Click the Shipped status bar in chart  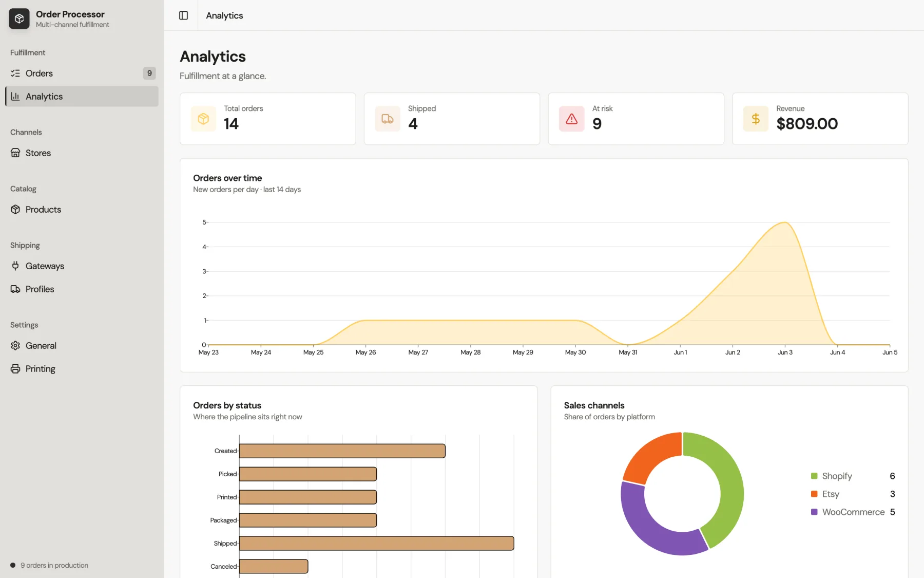[x=377, y=544]
